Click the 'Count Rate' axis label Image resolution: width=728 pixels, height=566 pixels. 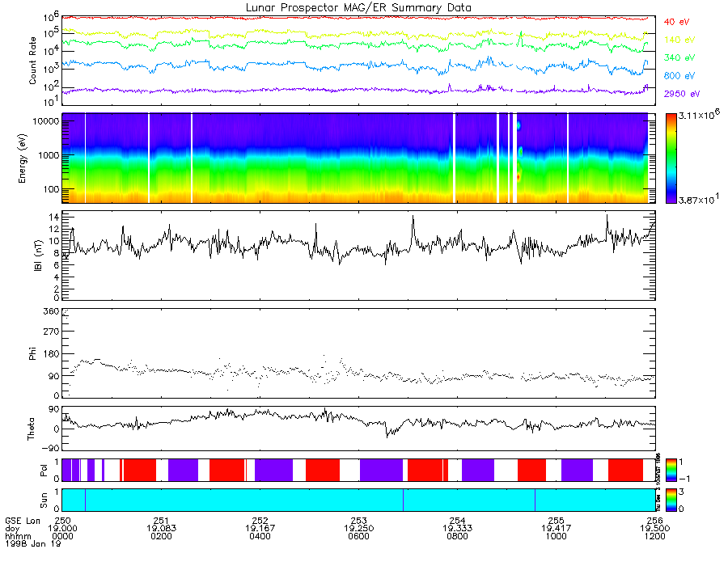click(x=32, y=61)
